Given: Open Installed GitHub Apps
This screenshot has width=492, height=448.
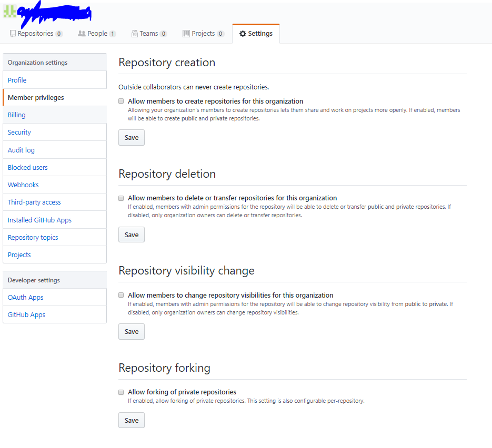Looking at the screenshot, I should point(55,220).
